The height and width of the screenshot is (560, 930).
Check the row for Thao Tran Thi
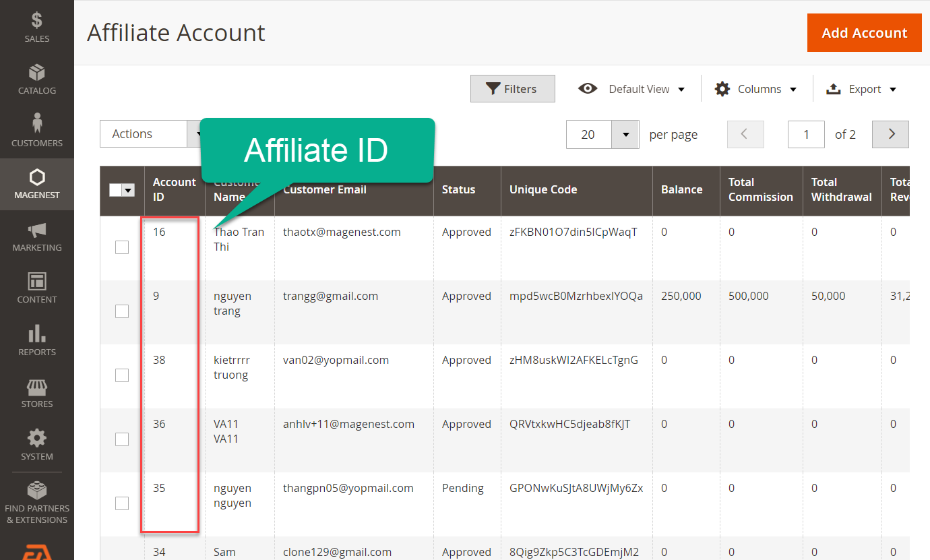[122, 247]
